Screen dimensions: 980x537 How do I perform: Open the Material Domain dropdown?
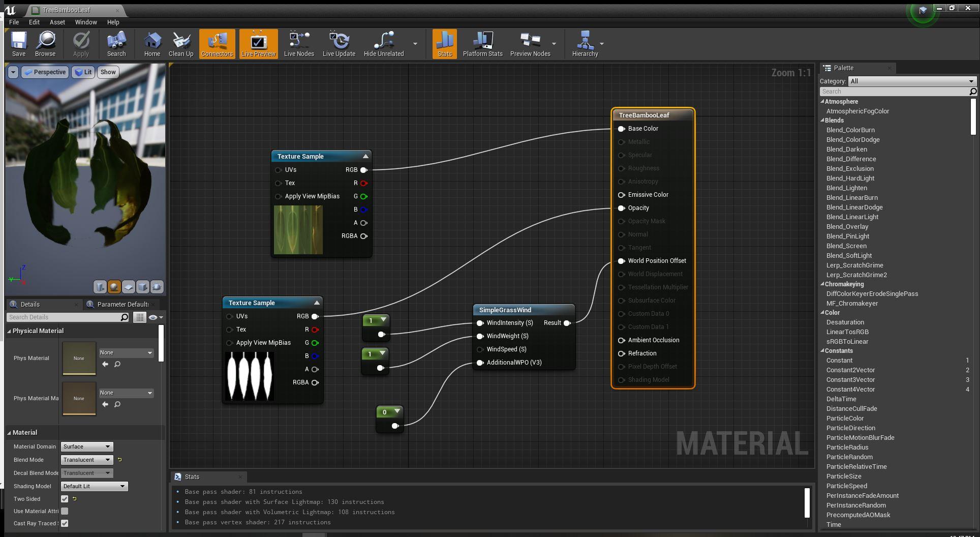(87, 446)
